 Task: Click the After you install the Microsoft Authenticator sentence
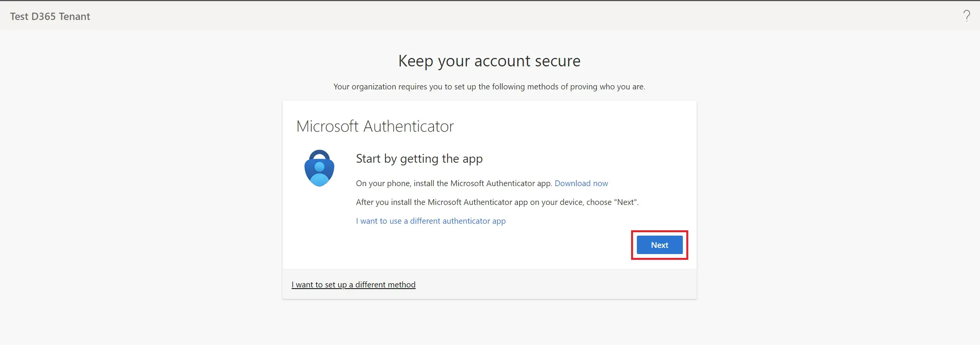(x=497, y=202)
